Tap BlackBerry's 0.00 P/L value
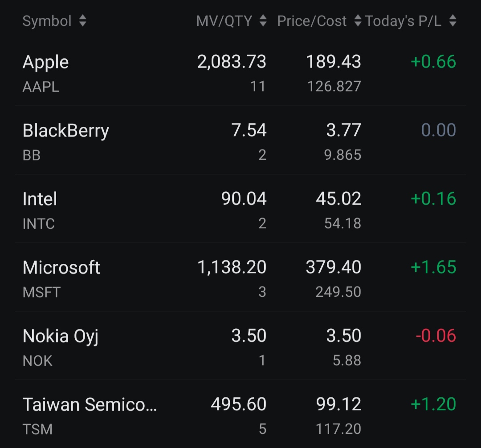Image resolution: width=481 pixels, height=448 pixels. tap(438, 130)
